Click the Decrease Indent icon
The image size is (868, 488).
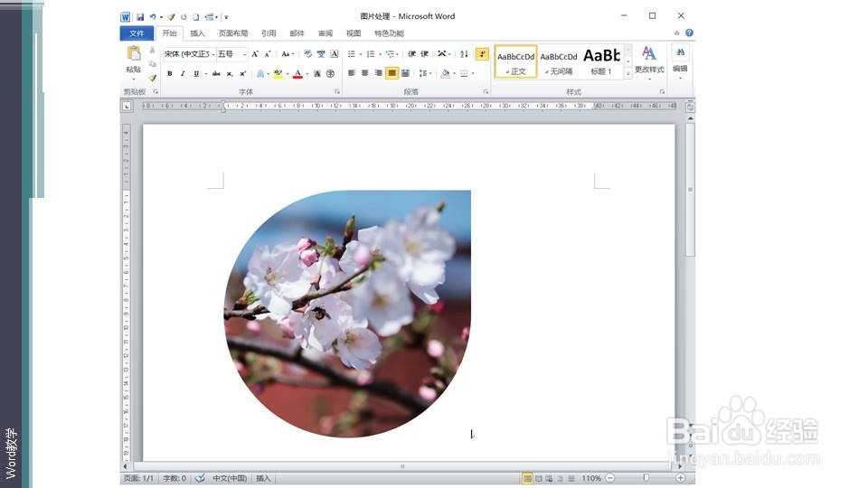click(412, 53)
